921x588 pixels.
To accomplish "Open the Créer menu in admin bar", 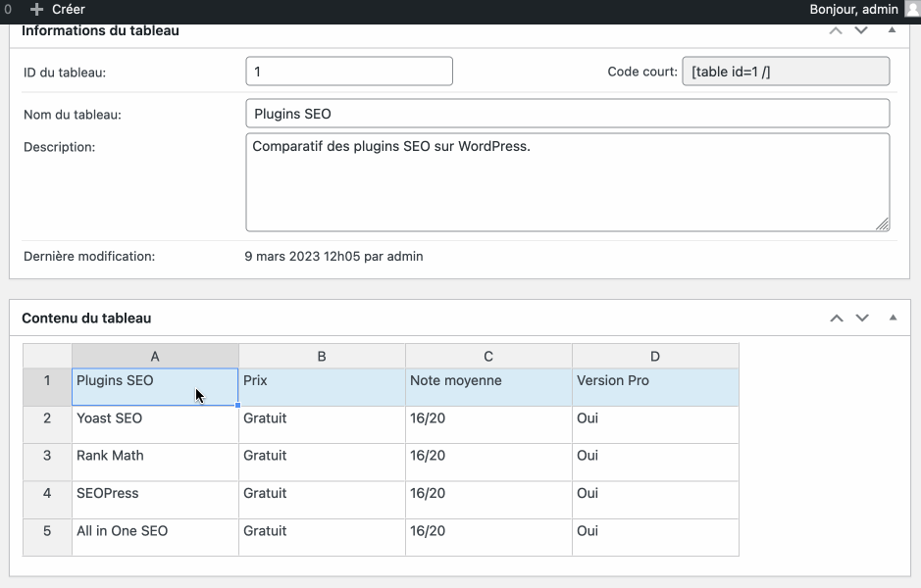I will 58,10.
